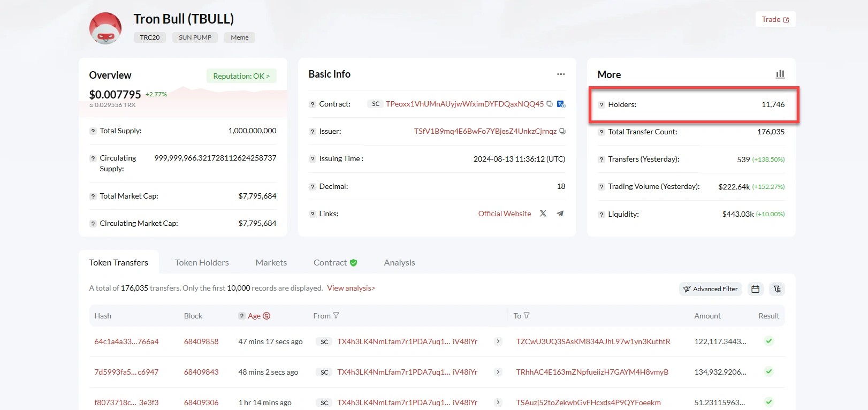Screen dimensions: 868x410
Task: Switch to the Token Holders tab
Action: click(x=202, y=262)
